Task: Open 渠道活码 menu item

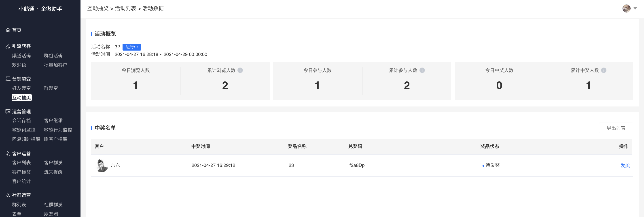Action: pyautogui.click(x=21, y=56)
